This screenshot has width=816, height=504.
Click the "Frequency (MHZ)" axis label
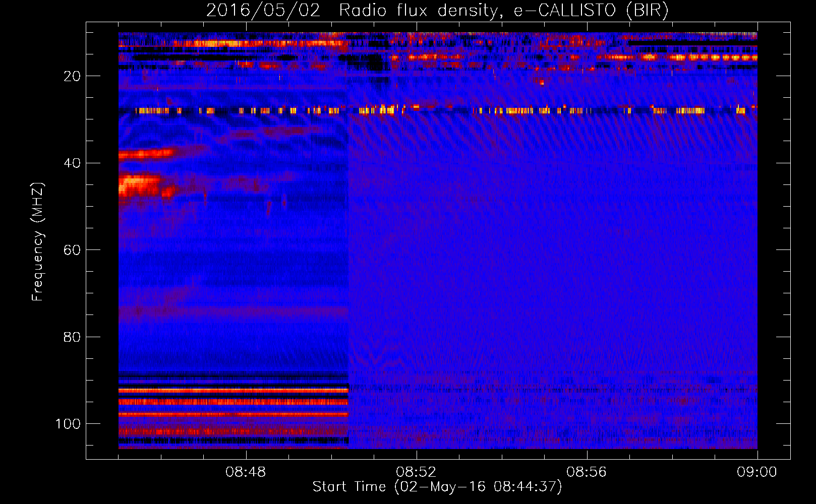pos(38,241)
